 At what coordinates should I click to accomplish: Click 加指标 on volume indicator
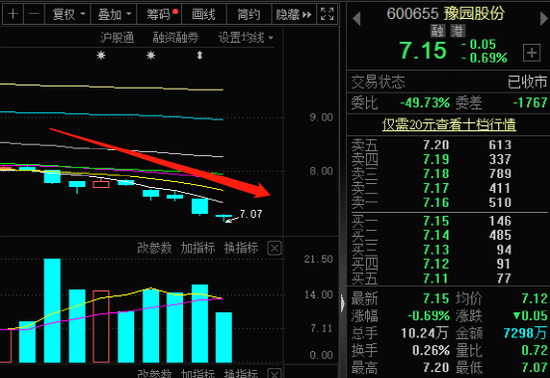coord(198,248)
